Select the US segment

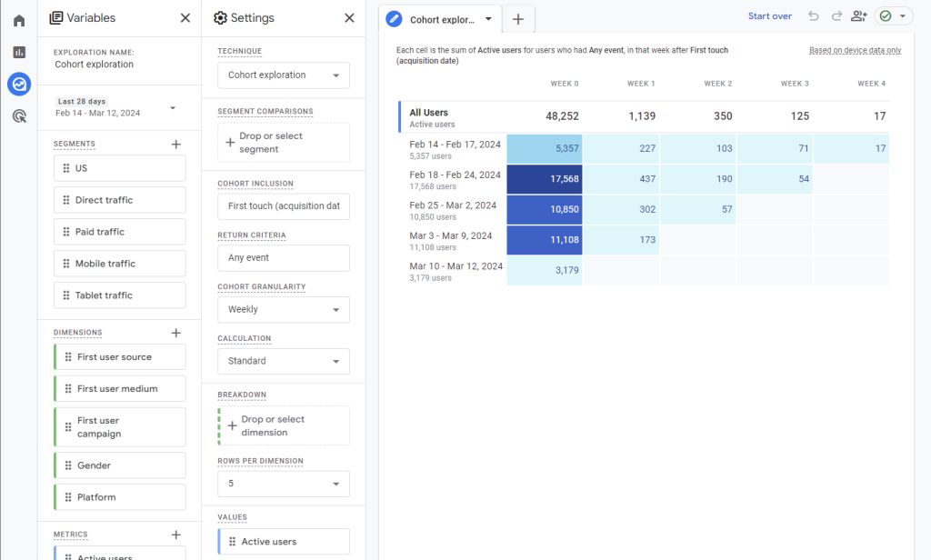[x=119, y=168]
